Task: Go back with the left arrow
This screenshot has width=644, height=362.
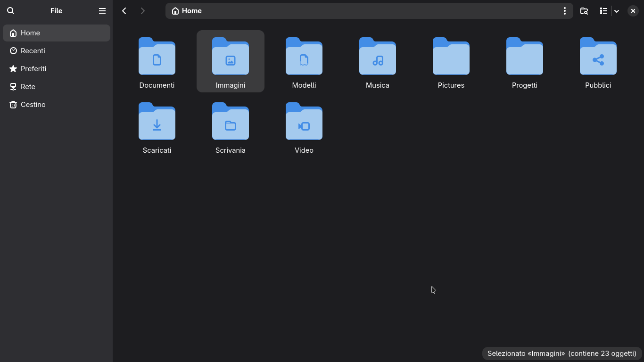Action: click(x=124, y=11)
